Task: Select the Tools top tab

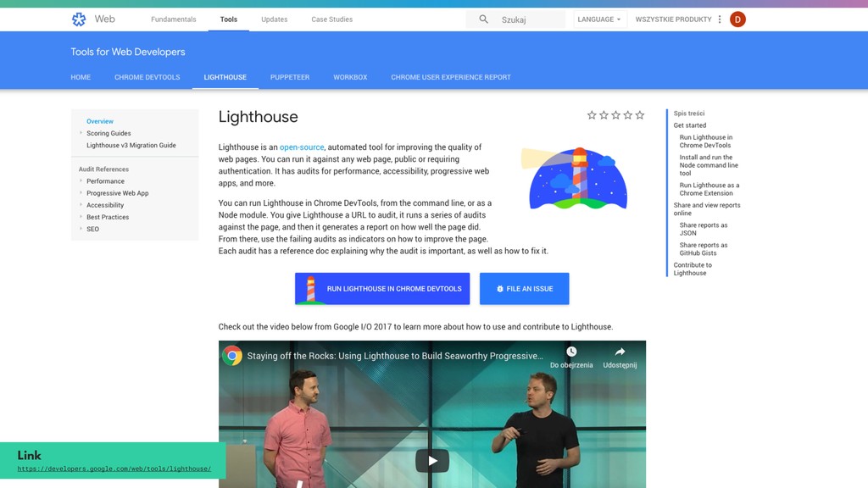Action: [229, 19]
